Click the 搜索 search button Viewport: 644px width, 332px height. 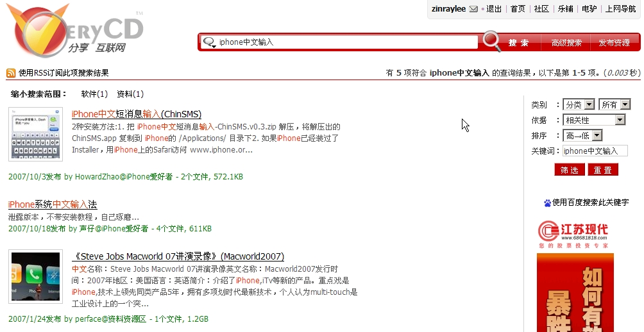pyautogui.click(x=519, y=43)
